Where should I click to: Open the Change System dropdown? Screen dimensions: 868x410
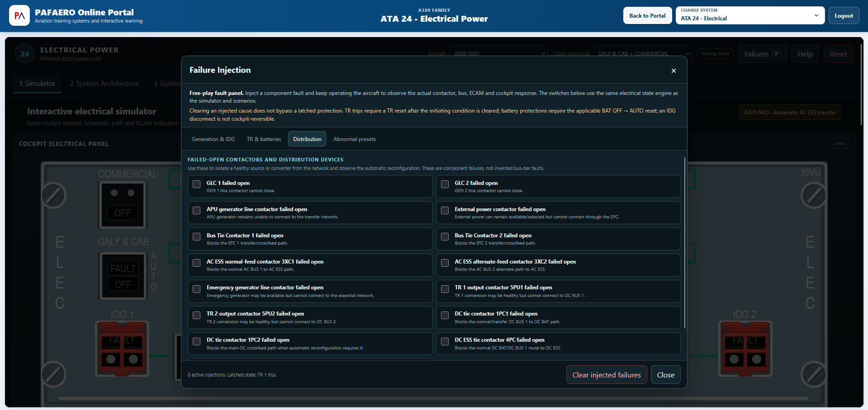point(750,15)
